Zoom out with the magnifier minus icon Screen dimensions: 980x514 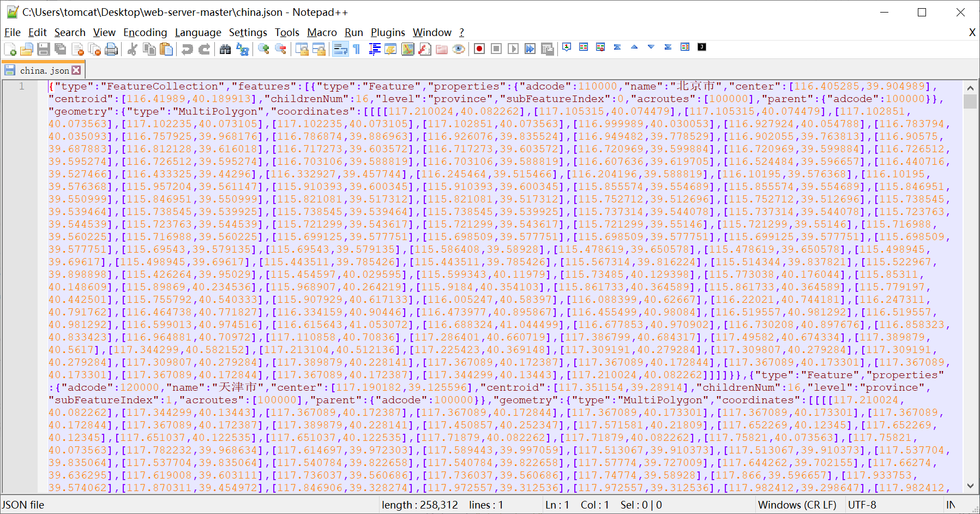tap(280, 50)
